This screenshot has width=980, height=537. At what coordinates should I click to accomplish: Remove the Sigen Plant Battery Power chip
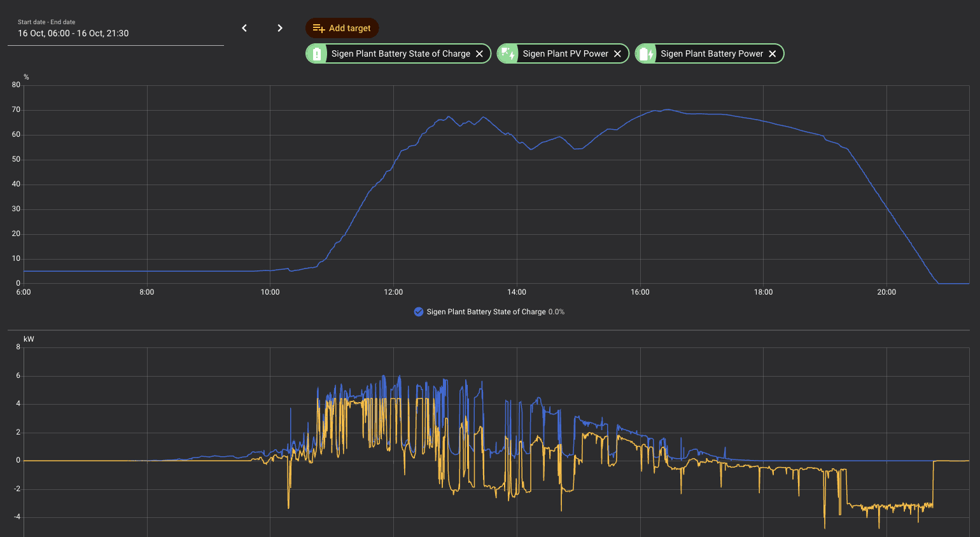(x=773, y=53)
